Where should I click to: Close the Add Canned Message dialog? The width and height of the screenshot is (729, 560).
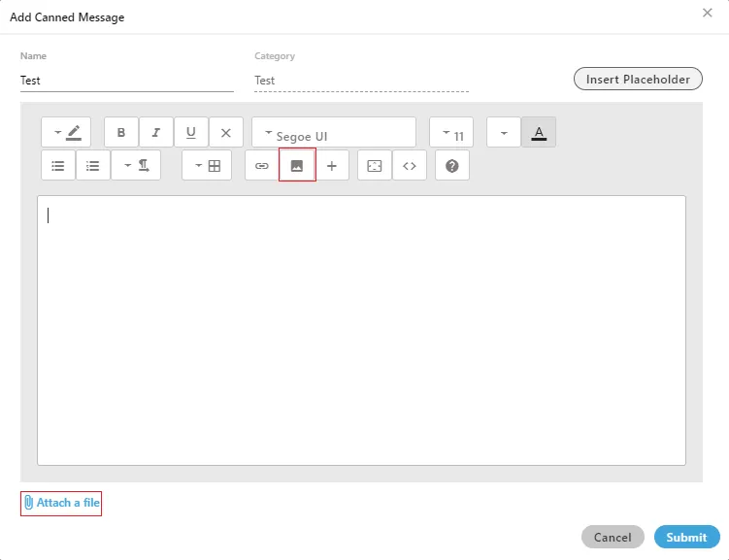tap(707, 13)
